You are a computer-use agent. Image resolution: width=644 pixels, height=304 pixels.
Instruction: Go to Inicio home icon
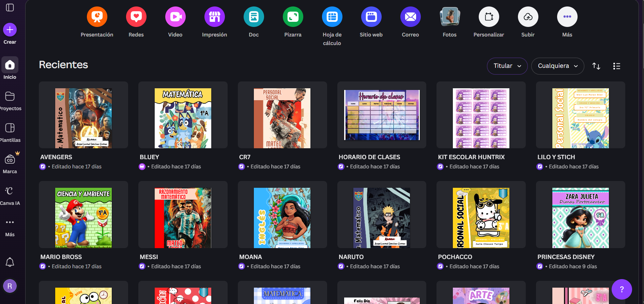10,65
